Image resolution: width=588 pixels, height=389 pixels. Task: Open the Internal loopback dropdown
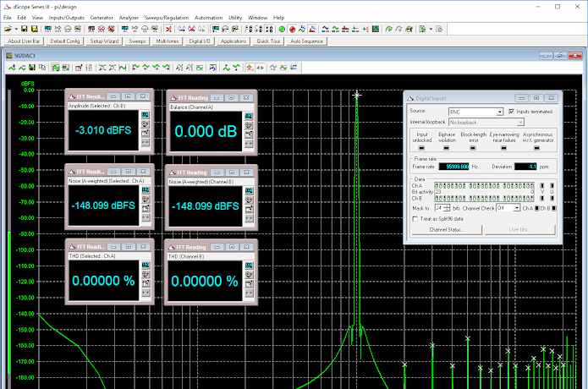[519, 123]
